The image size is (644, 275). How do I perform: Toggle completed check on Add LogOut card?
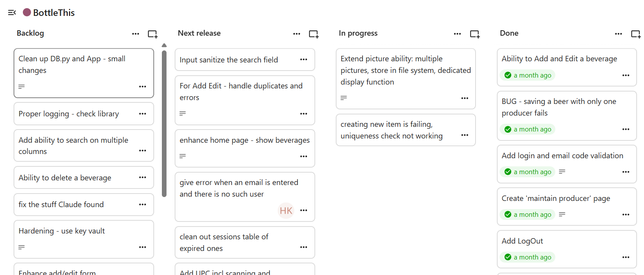coord(508,257)
